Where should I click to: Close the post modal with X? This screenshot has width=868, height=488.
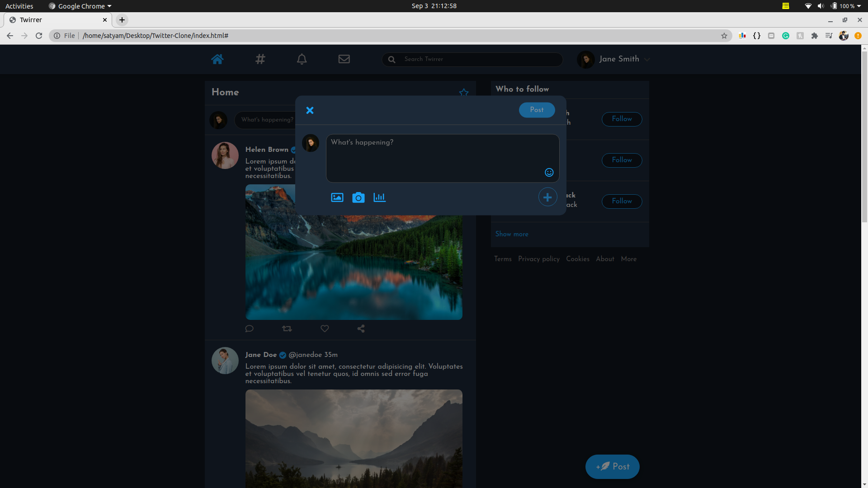tap(310, 110)
